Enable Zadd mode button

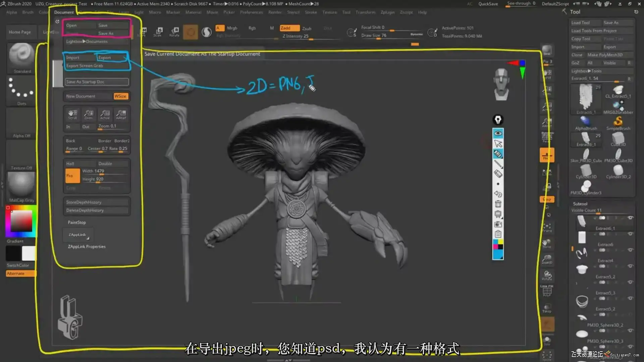pyautogui.click(x=289, y=28)
